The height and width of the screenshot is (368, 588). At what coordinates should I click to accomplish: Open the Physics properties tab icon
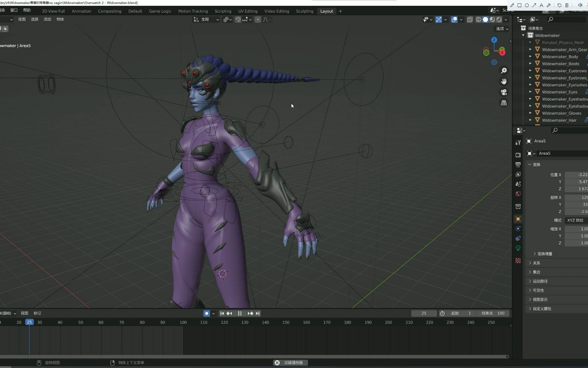(x=518, y=229)
